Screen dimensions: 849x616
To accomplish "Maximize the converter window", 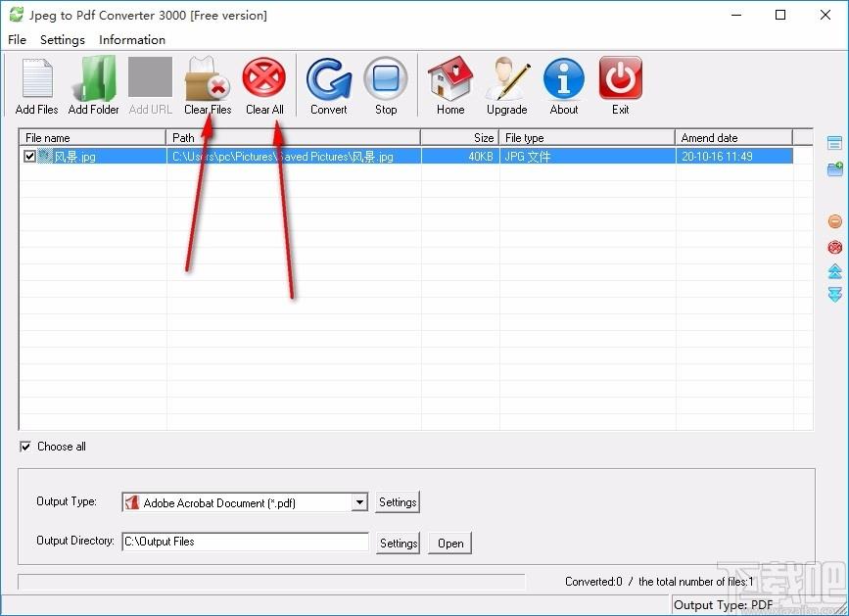I will pos(780,15).
